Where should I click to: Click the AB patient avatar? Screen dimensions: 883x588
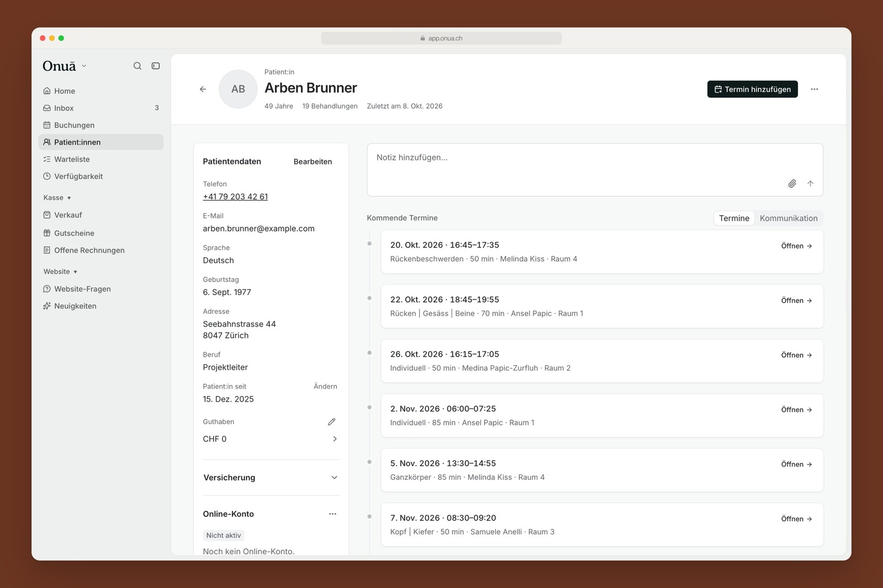point(238,89)
